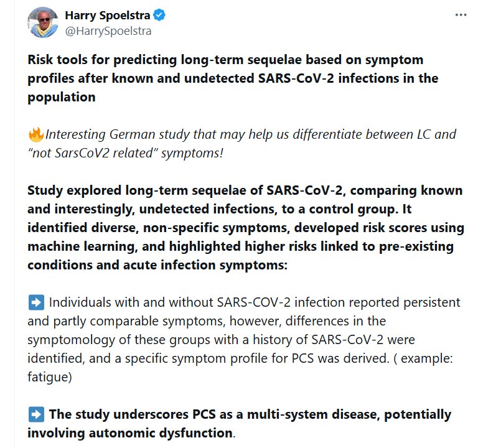Click the sentence "The study underscores PCS"
Viewport: 478px width, 448px height.
click(x=249, y=414)
